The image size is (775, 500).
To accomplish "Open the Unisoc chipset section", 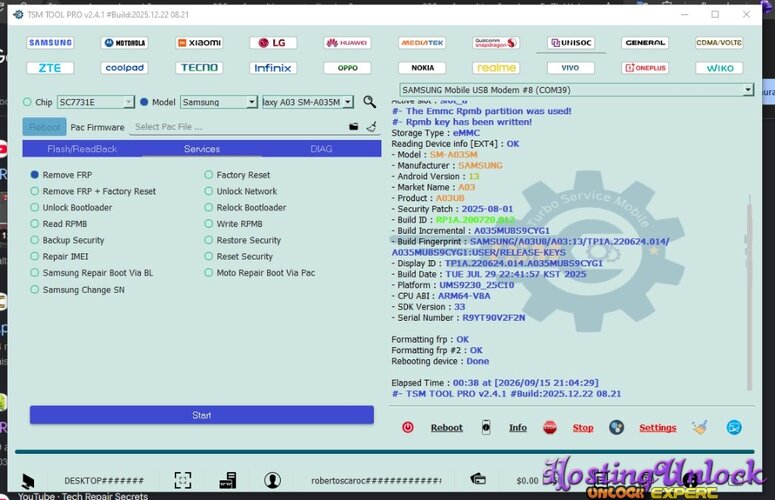I will (571, 42).
